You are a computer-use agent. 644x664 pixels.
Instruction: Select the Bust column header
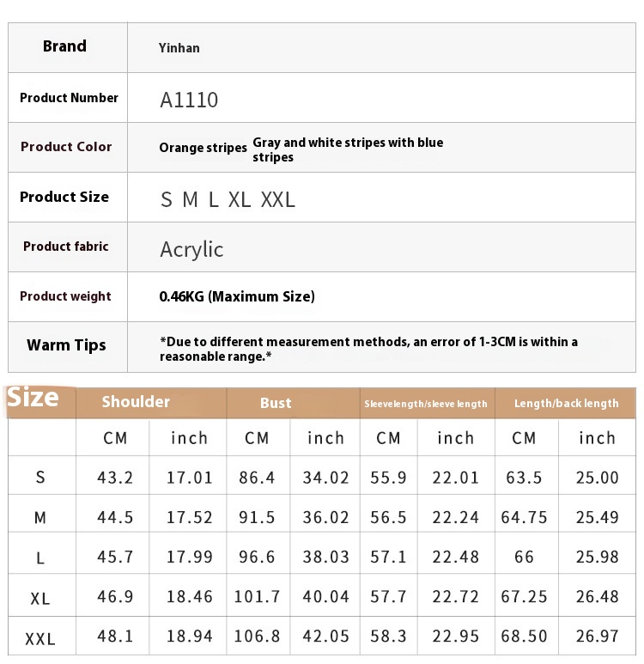point(276,403)
